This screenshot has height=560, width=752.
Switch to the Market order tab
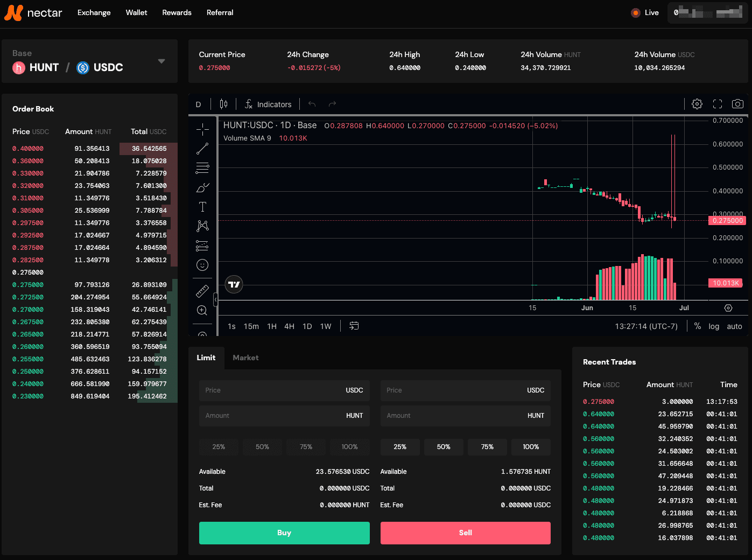click(245, 358)
